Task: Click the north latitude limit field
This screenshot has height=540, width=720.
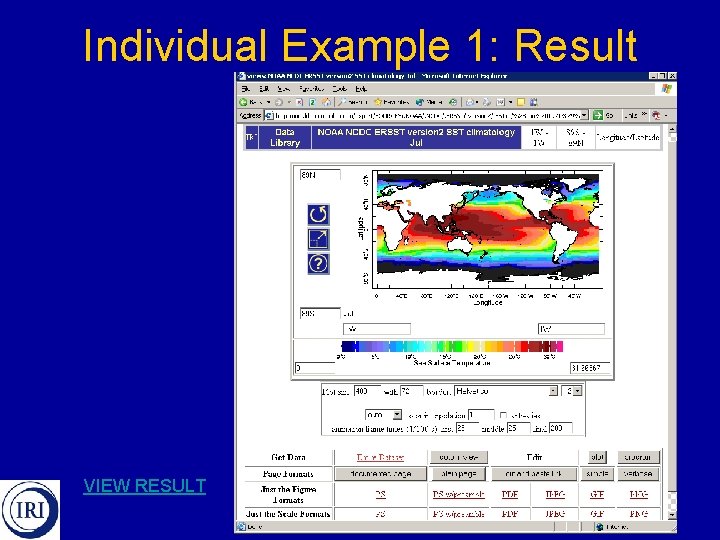Action: click(320, 175)
